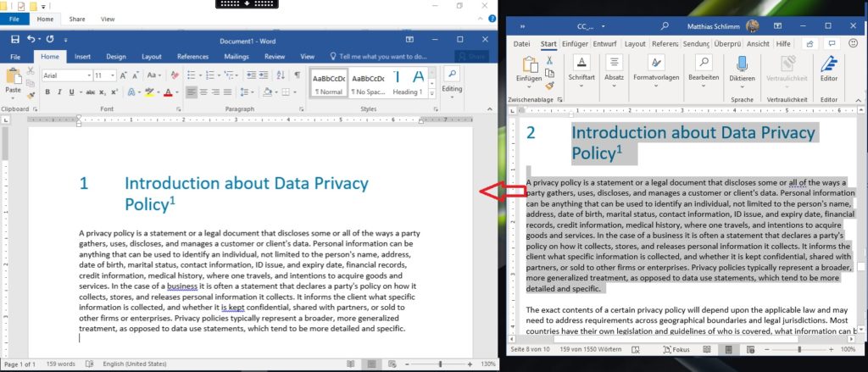
Task: Expand the Bullets list dropdown arrow
Action: [x=198, y=75]
